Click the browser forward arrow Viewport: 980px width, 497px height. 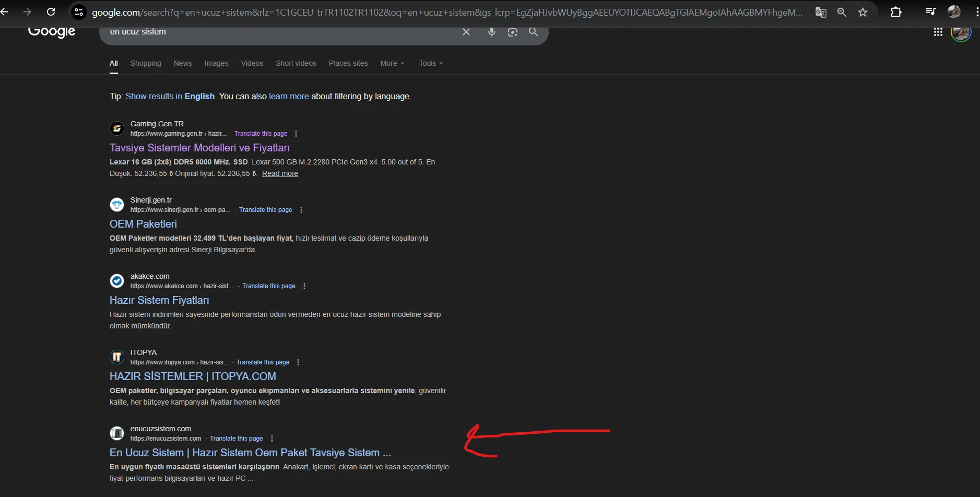[27, 11]
